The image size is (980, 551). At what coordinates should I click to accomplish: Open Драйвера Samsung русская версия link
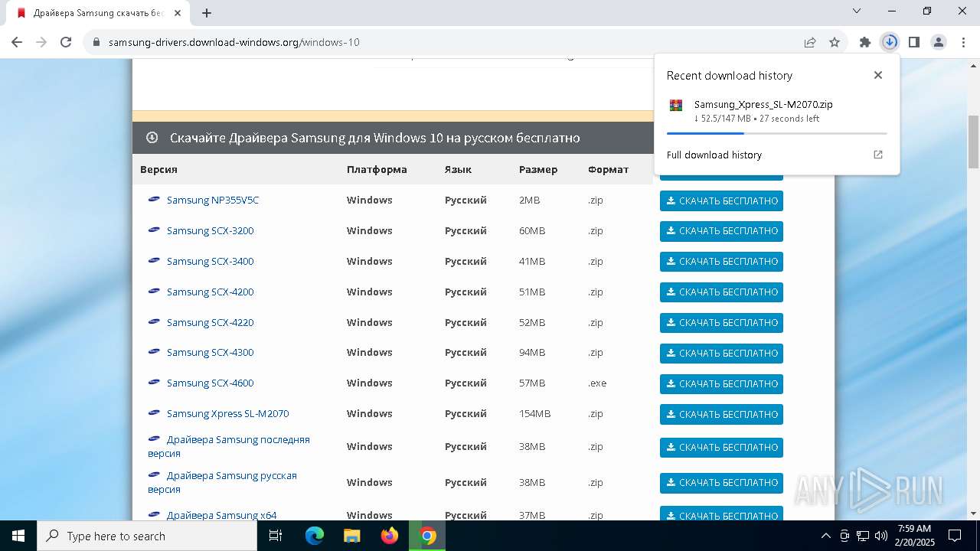click(222, 482)
